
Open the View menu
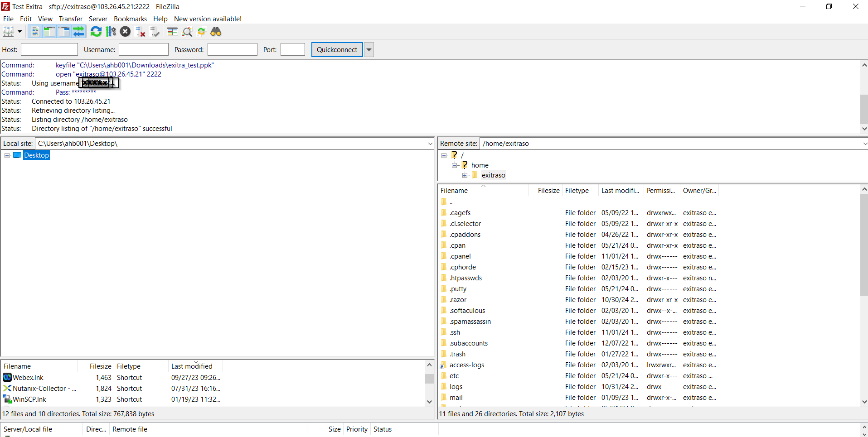coord(45,19)
